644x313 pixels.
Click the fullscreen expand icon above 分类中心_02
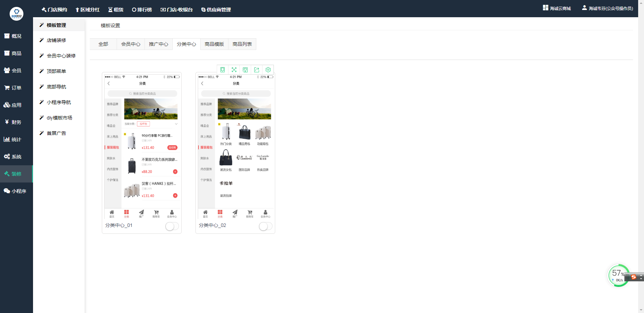pyautogui.click(x=234, y=70)
